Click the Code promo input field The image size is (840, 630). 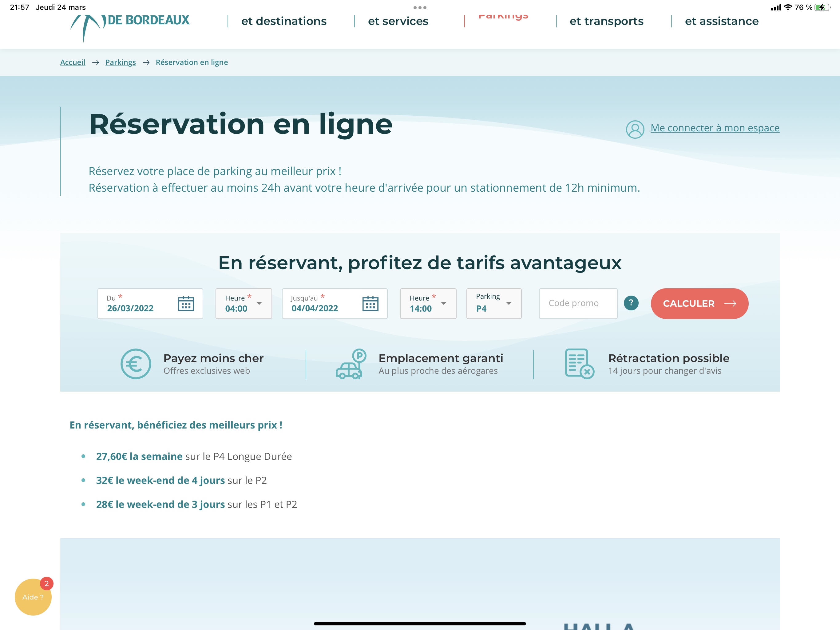point(578,304)
